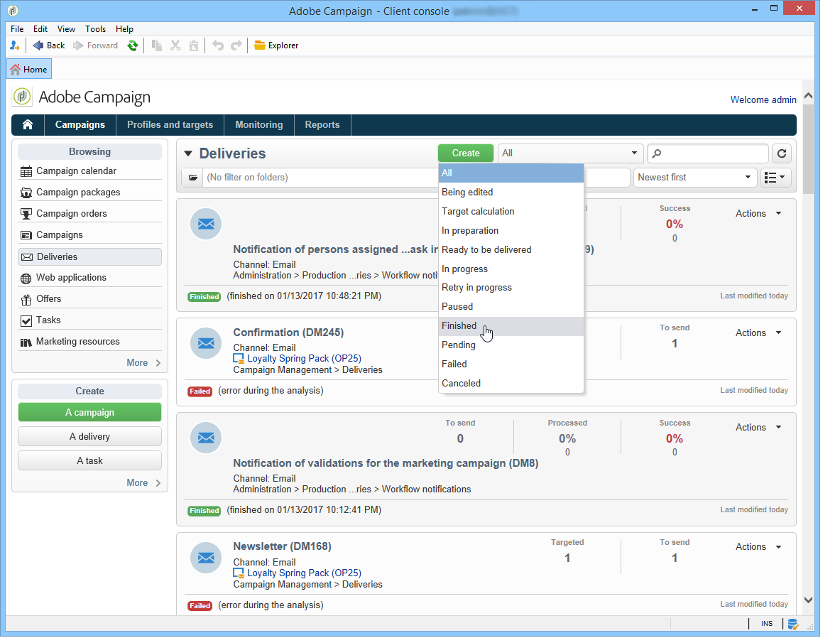Screen dimensions: 840x638
Task: Open Loyalty Spring Pack link under Confirmation
Action: pyautogui.click(x=304, y=359)
